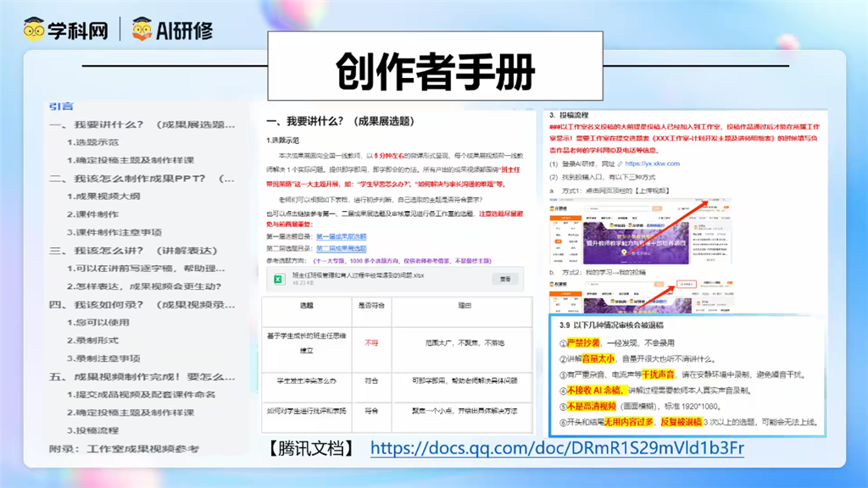Jump to outline item 2.课件制作
This screenshot has height=488, width=868.
click(x=93, y=214)
